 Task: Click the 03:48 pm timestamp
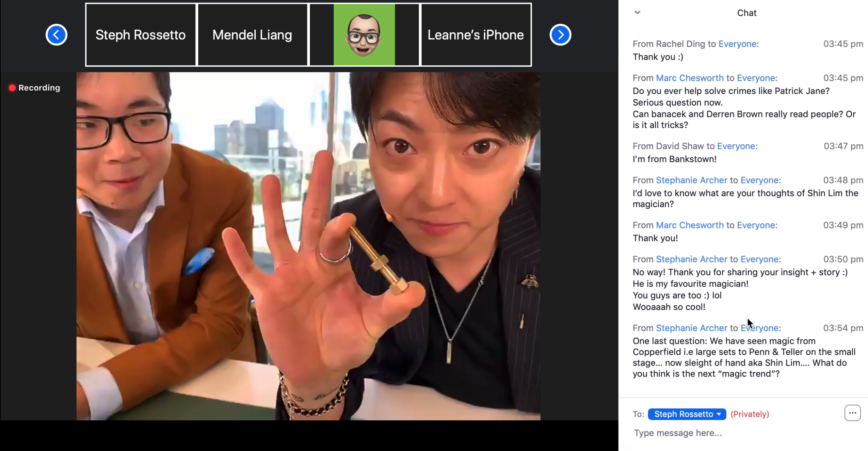click(x=843, y=180)
